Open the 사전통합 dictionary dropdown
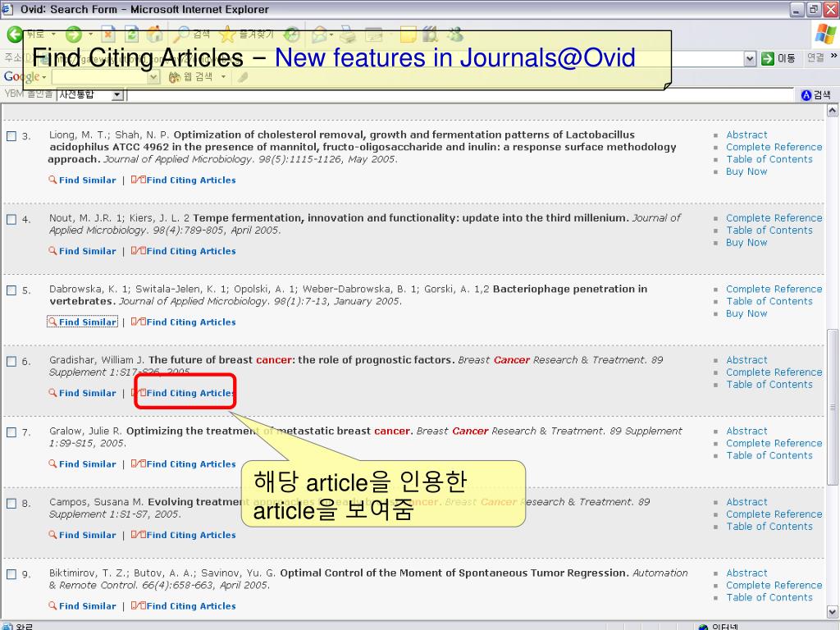 pos(117,95)
